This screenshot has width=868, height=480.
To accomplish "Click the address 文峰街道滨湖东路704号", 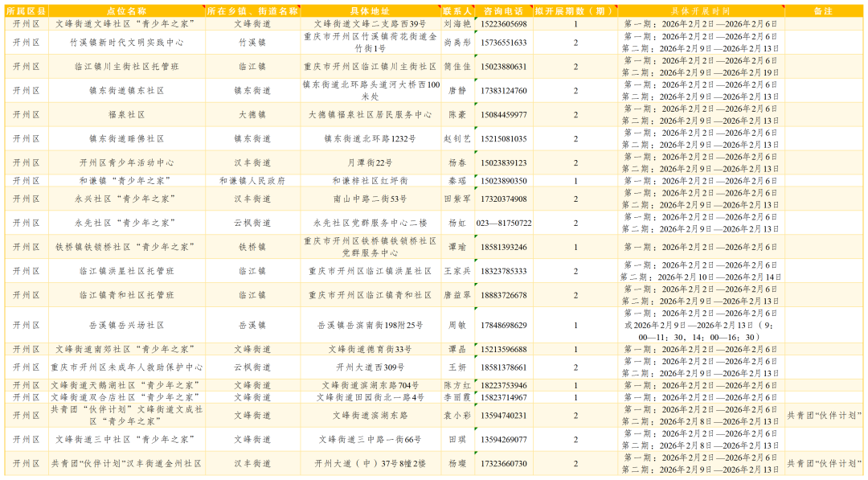I will click(x=371, y=385).
